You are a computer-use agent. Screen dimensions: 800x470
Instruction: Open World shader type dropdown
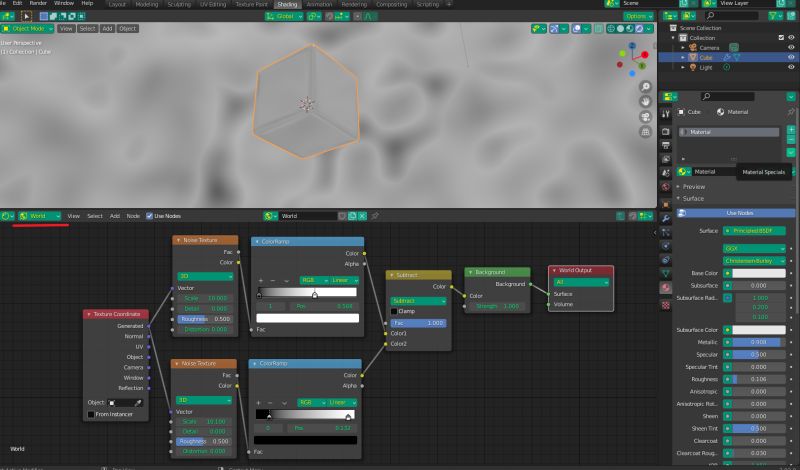pos(39,216)
